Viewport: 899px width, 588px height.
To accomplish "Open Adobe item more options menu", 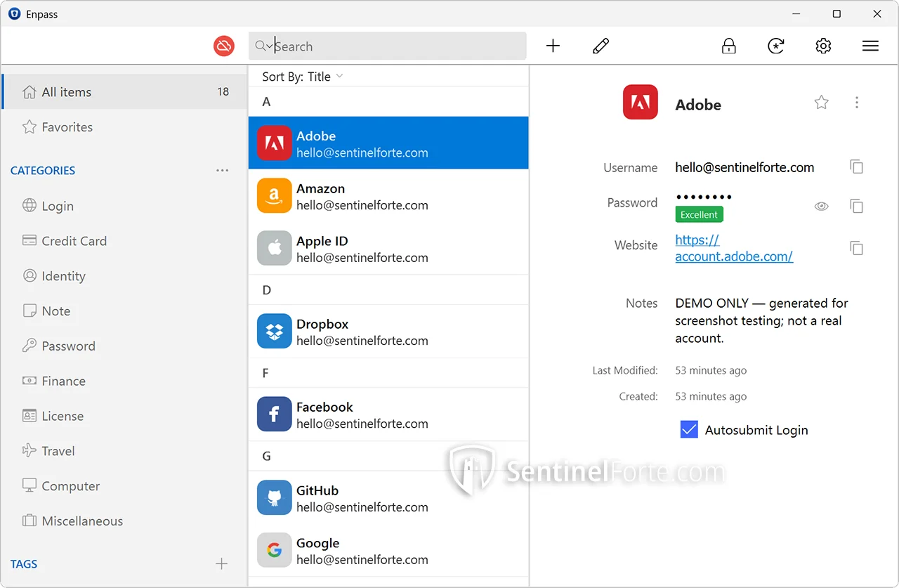I will (x=857, y=103).
